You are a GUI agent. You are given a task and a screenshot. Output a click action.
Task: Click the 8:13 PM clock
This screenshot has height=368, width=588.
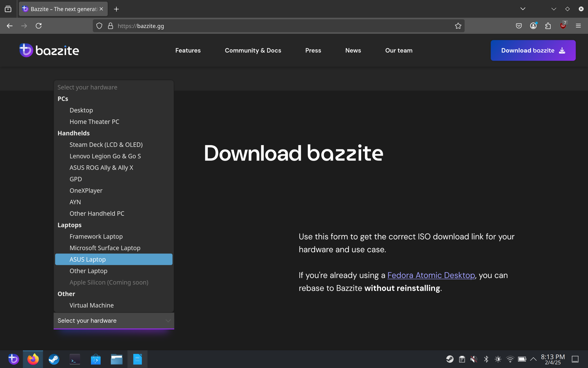[x=553, y=359]
